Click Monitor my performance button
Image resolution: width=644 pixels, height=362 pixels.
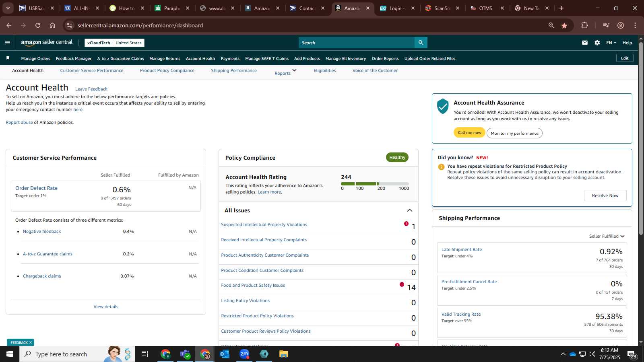click(x=514, y=133)
